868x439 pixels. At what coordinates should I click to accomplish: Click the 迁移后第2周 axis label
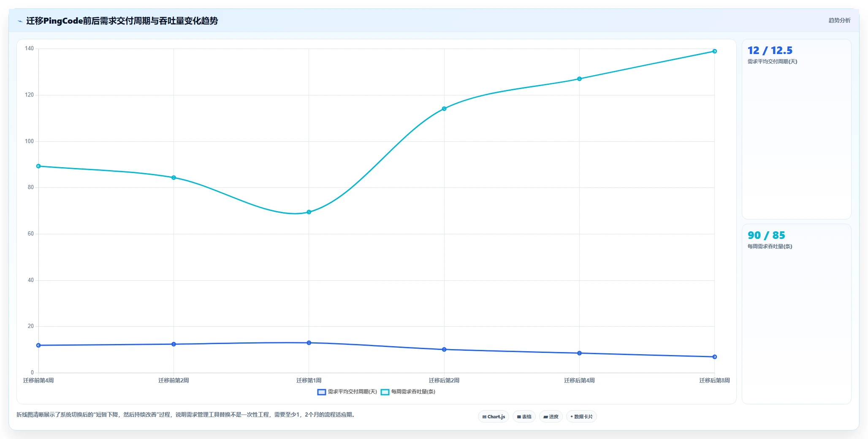click(444, 381)
